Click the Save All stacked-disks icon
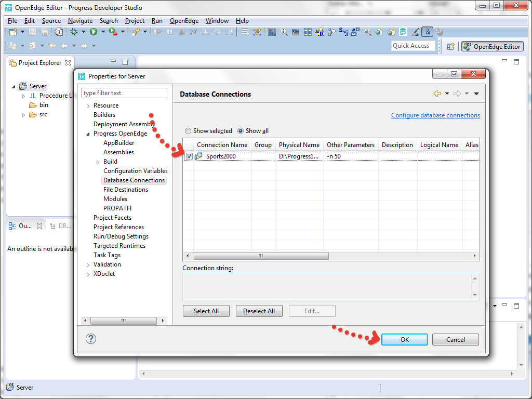This screenshot has width=532, height=399. tap(44, 32)
